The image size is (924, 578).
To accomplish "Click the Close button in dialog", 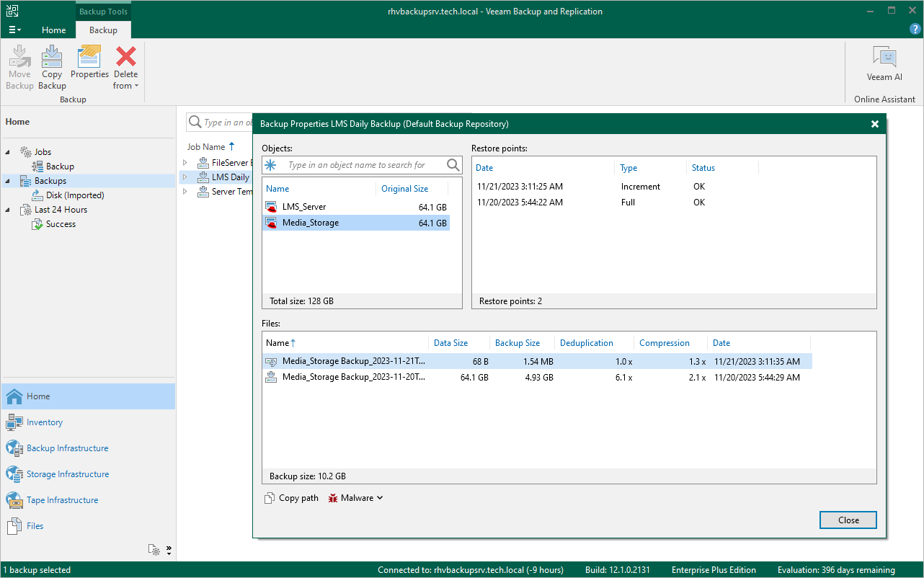I will pos(848,520).
